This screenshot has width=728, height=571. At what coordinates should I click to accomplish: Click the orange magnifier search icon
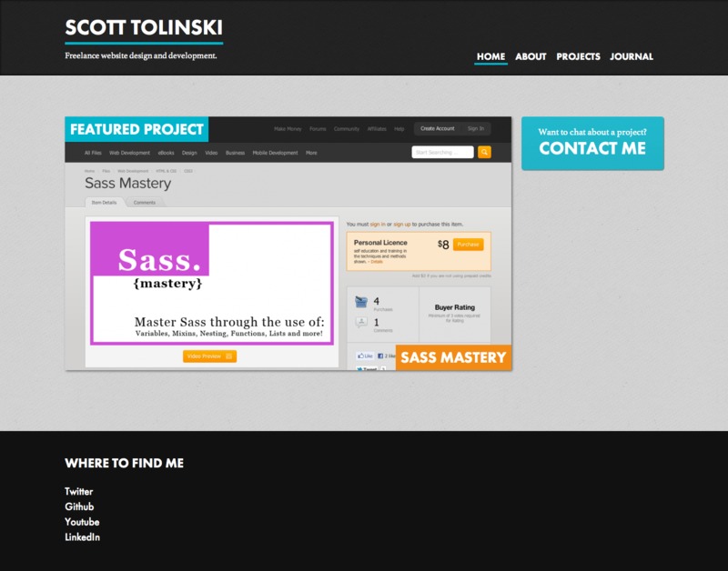pos(483,152)
